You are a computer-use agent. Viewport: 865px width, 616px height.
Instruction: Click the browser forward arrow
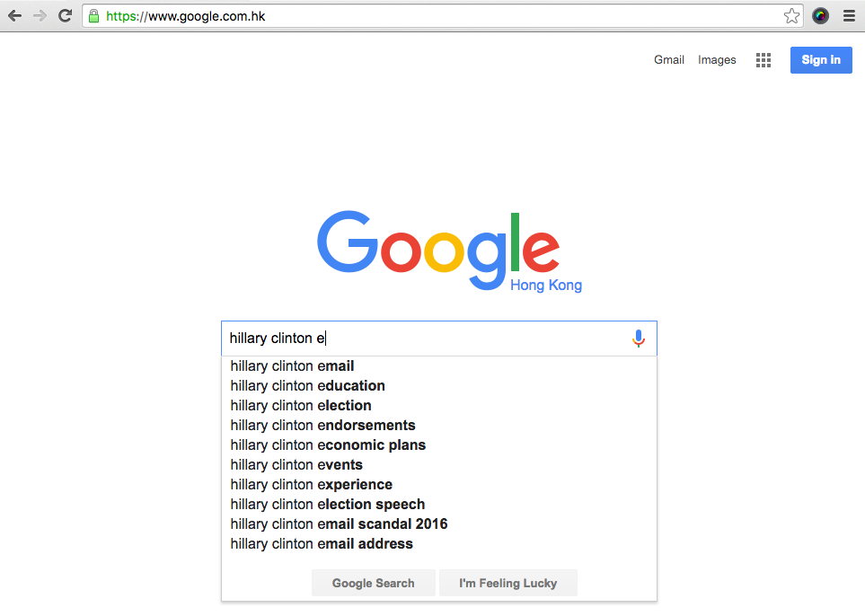(x=40, y=16)
